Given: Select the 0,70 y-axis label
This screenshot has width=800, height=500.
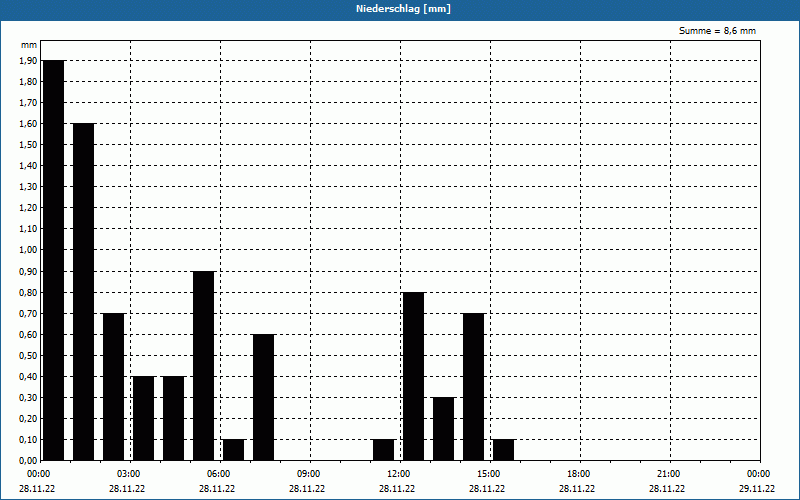Looking at the screenshot, I should tap(28, 313).
